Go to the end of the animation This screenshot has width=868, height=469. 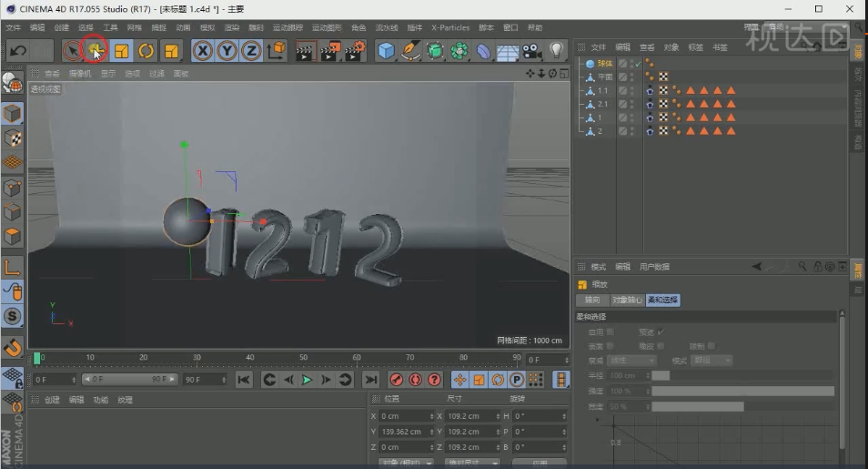point(371,380)
